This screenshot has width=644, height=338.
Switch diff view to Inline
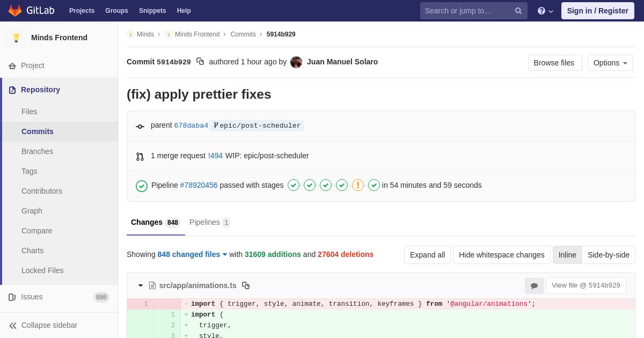coord(567,255)
